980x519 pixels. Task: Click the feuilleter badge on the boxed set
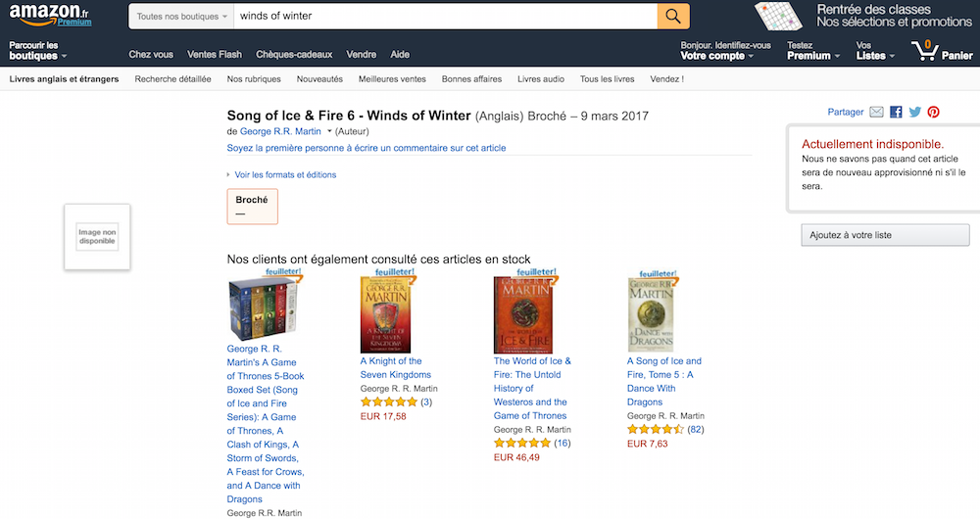[284, 272]
